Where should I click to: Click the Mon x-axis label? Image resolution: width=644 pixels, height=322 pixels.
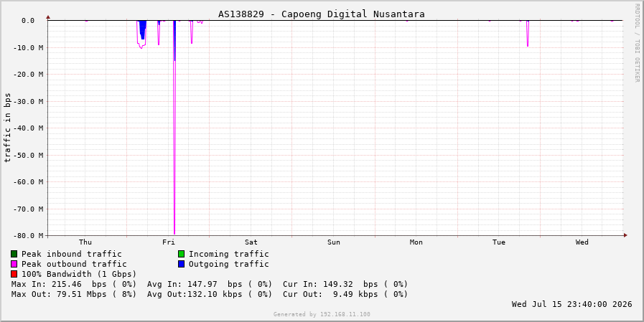pos(416,242)
